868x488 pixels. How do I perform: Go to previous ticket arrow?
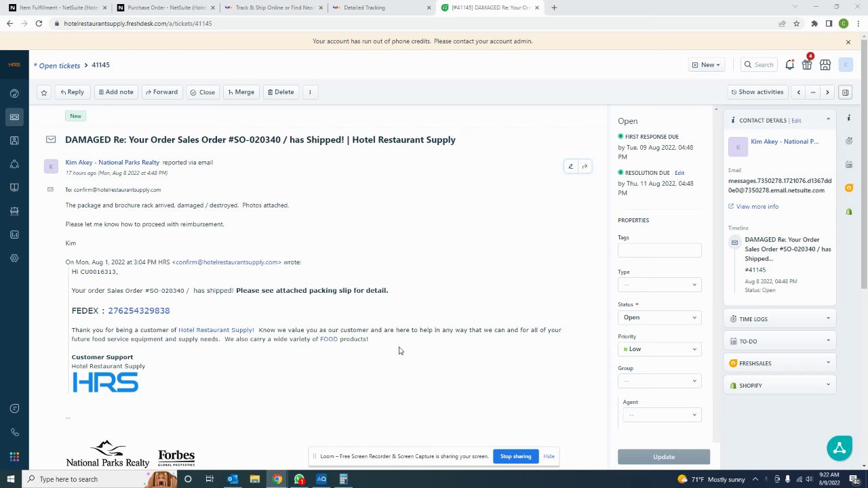click(799, 92)
